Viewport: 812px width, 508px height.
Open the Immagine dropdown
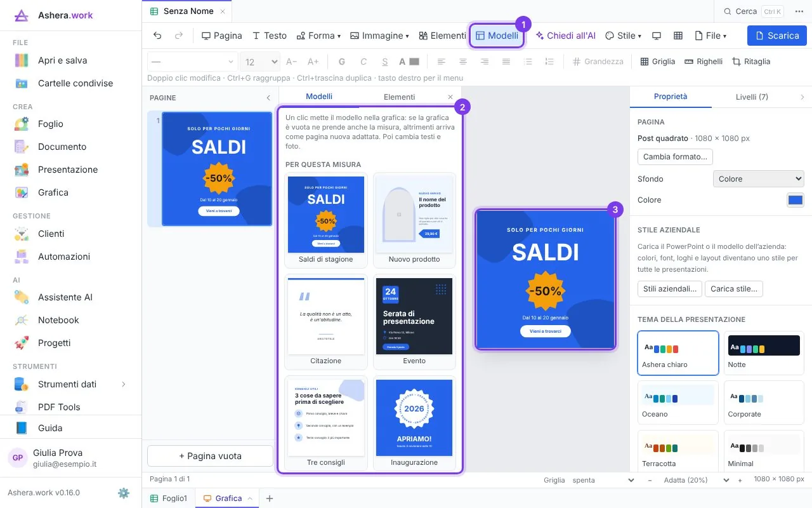tap(379, 36)
